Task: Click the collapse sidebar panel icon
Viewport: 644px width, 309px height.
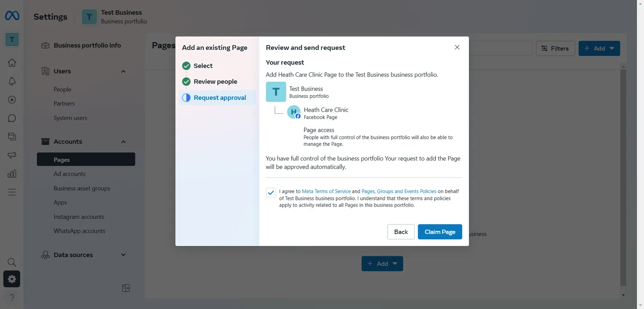Action: tap(126, 288)
